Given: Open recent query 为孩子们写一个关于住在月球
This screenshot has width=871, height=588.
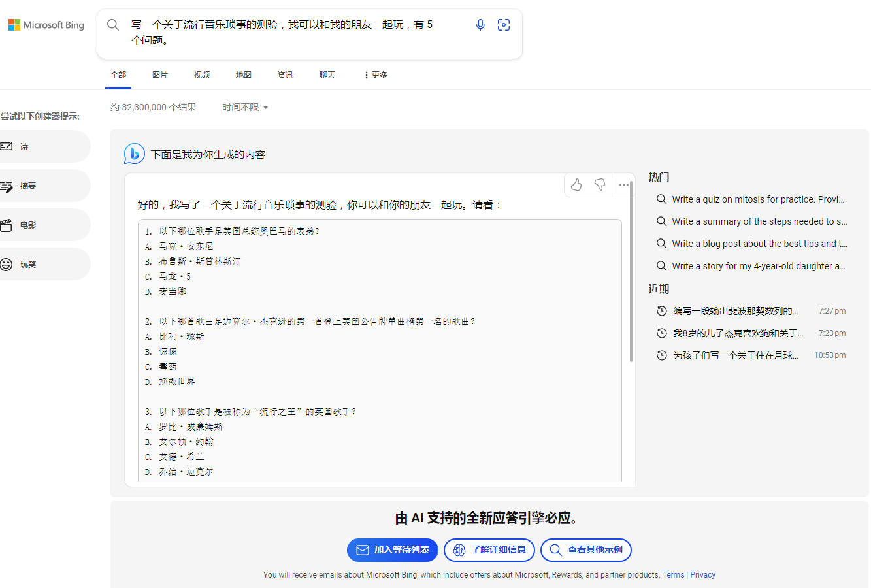Looking at the screenshot, I should pos(736,355).
